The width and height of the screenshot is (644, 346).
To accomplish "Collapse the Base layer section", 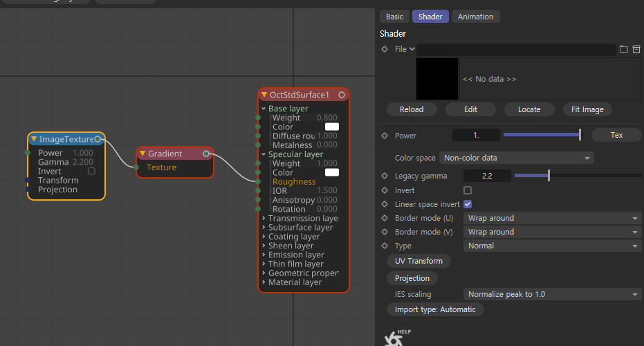I will 264,109.
